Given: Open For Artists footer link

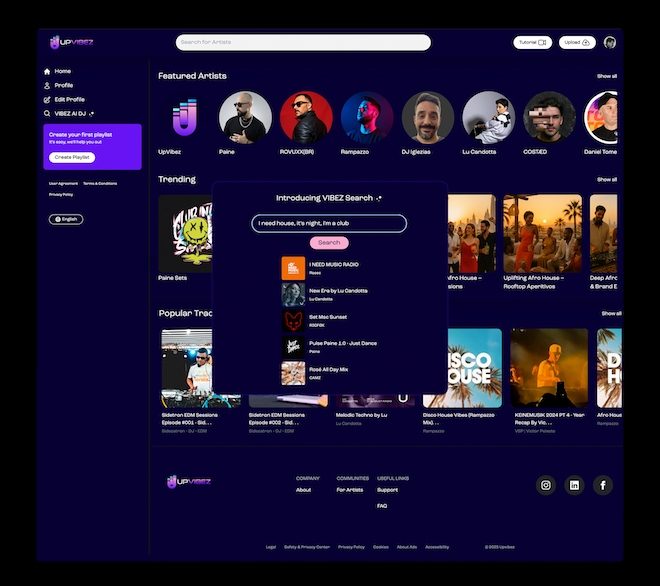Looking at the screenshot, I should [x=350, y=490].
